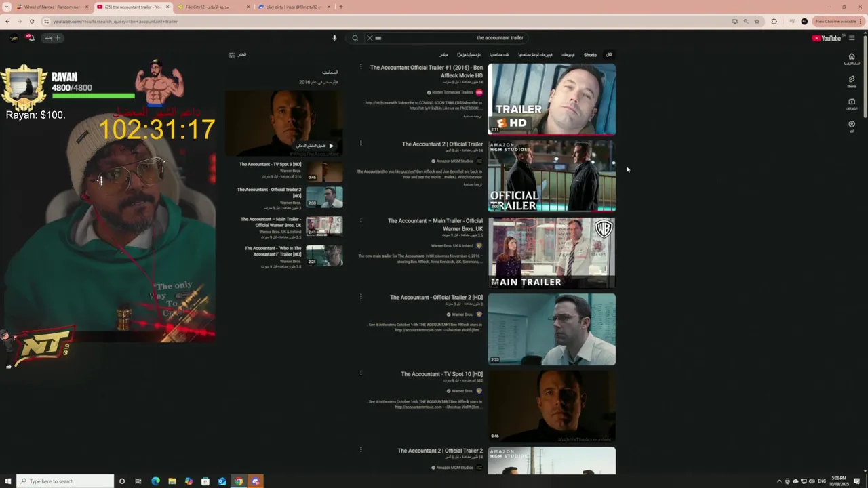Open The Accountant Official Trailer 2 [HD]

click(436, 298)
